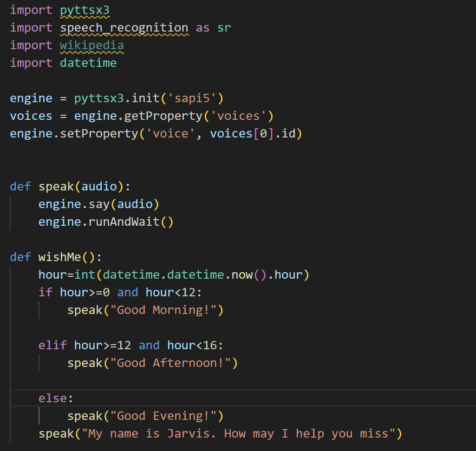Viewport: 476px width, 451px height.
Task: Click datetime in the import datetime line
Action: point(88,63)
